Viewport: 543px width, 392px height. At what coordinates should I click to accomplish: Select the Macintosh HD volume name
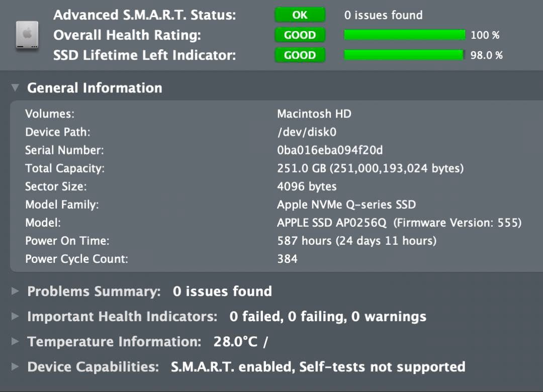point(314,114)
